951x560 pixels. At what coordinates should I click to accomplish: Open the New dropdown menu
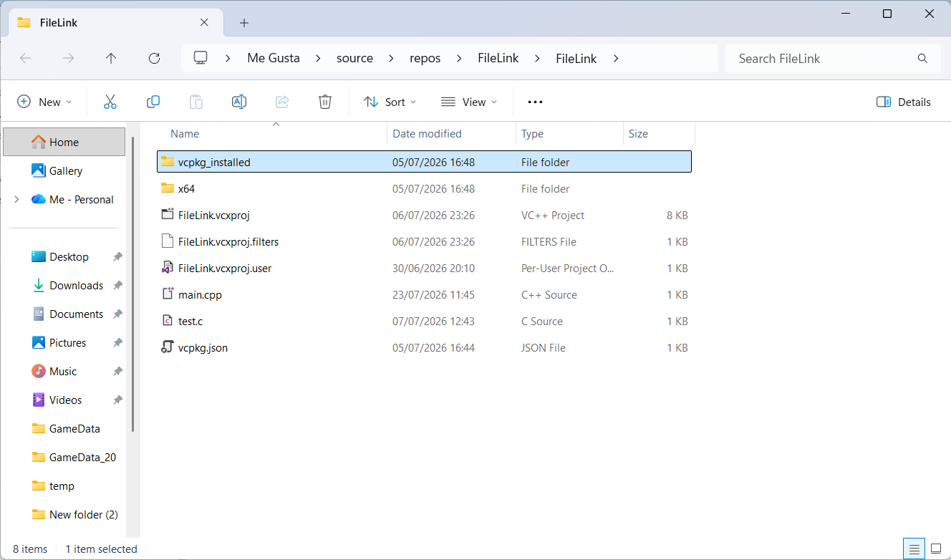coord(44,102)
